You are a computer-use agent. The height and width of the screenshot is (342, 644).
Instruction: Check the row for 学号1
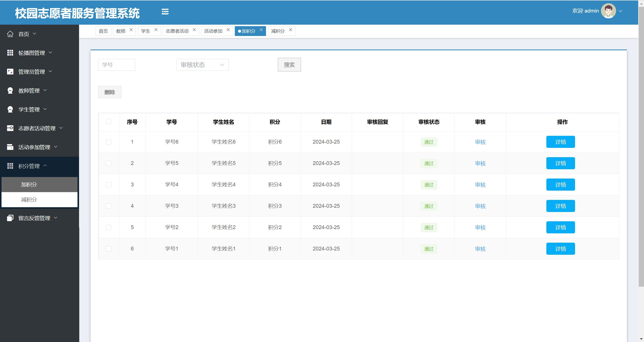tap(109, 249)
